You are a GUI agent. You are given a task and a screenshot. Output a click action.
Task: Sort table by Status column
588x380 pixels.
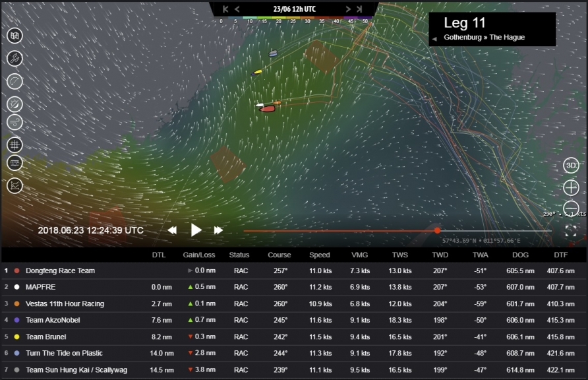coord(239,255)
